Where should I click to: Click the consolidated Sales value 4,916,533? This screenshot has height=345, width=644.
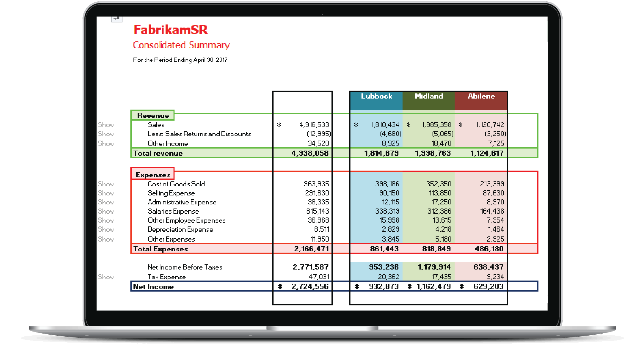314,125
